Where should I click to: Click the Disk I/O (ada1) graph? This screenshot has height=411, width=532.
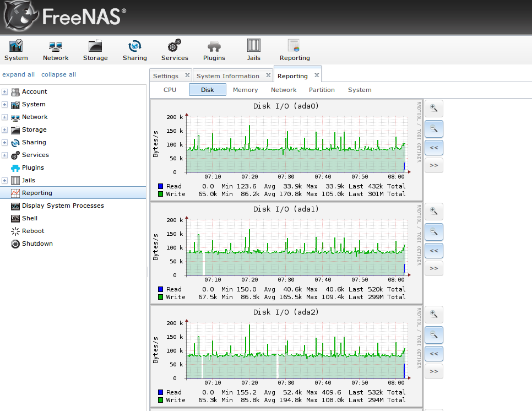[286, 253]
